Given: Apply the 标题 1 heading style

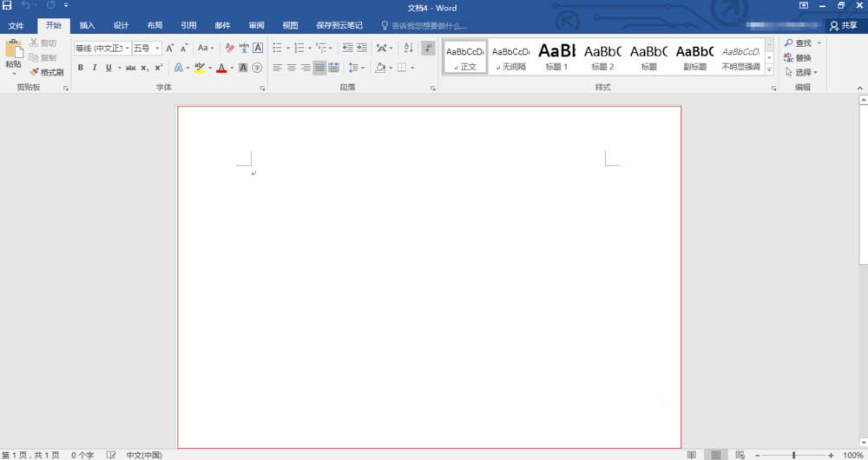Looking at the screenshot, I should click(x=556, y=56).
